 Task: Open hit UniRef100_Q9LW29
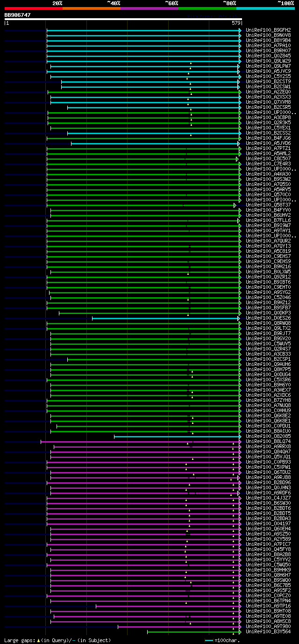click(x=268, y=61)
